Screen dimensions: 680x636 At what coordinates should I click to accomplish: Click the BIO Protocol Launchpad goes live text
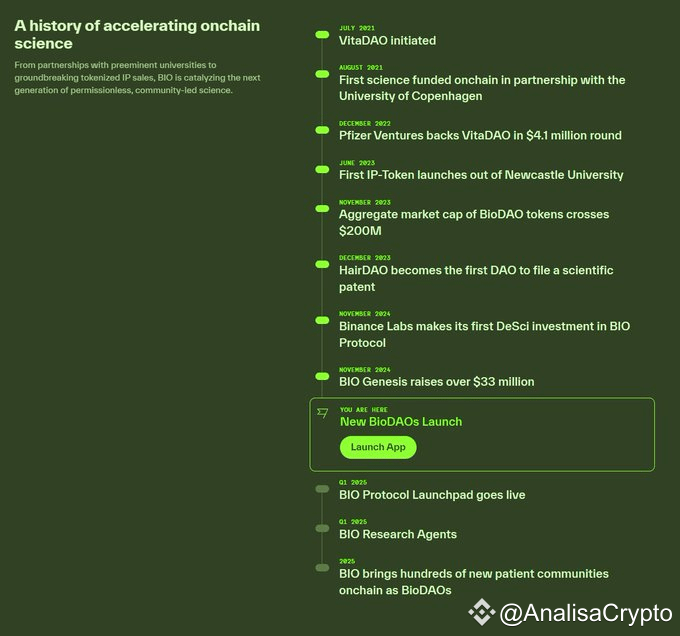coord(432,495)
